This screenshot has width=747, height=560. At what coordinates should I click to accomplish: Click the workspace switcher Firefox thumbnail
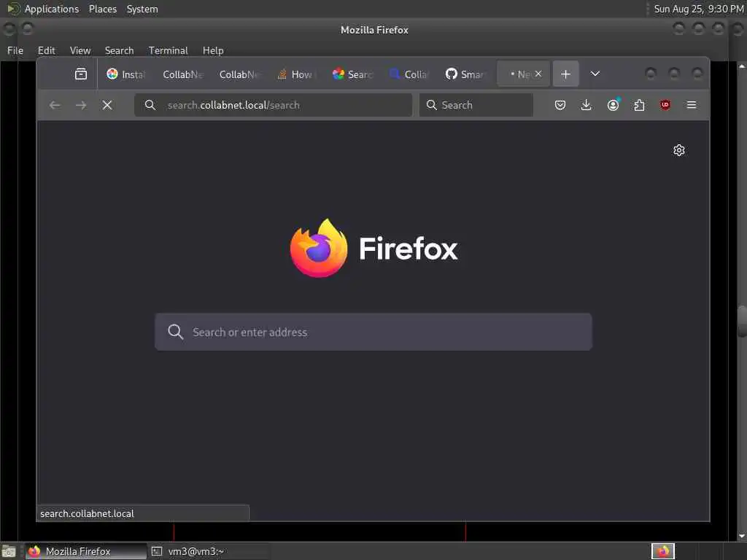tap(663, 551)
